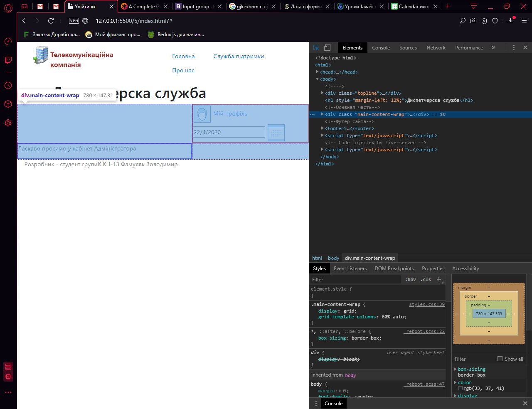Open the Служба підтримки link
Viewport: 532px width, 409px height.
pos(239,56)
